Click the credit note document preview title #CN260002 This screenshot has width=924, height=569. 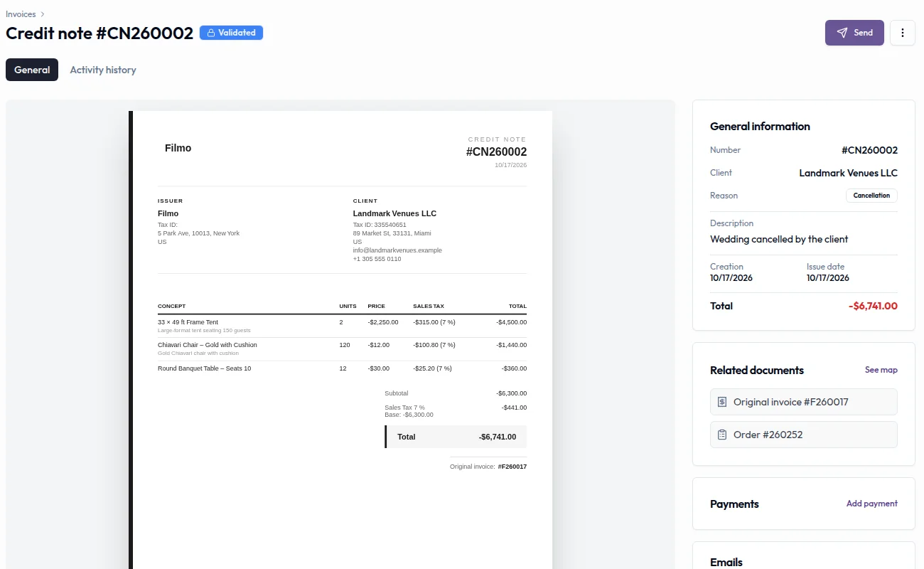pyautogui.click(x=496, y=151)
